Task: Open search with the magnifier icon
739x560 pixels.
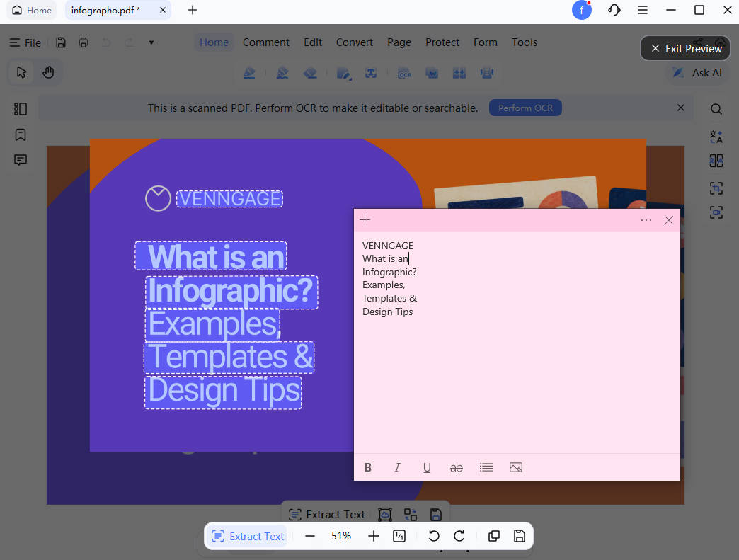Action: click(x=716, y=109)
